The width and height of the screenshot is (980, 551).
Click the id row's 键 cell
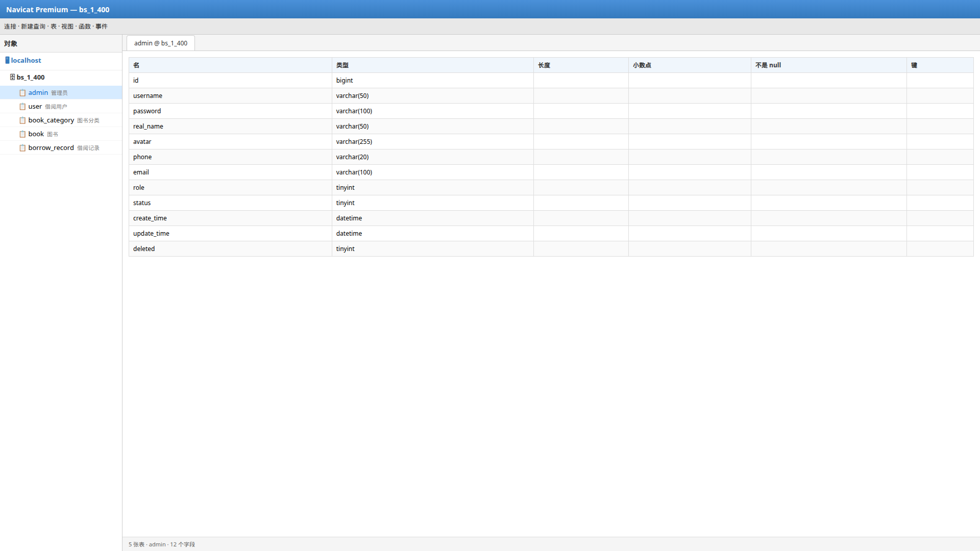click(940, 81)
